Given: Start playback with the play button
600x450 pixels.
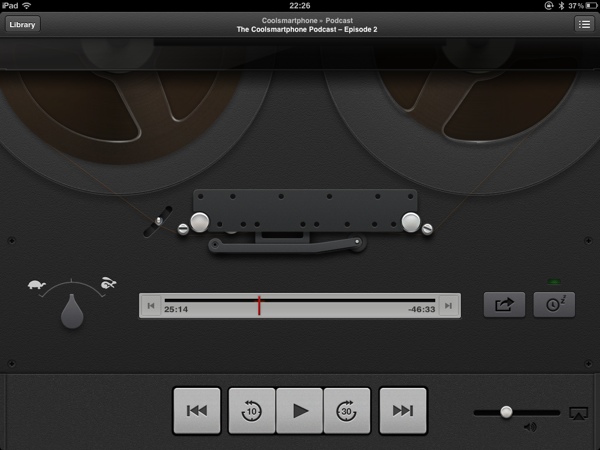Looking at the screenshot, I should tap(300, 411).
